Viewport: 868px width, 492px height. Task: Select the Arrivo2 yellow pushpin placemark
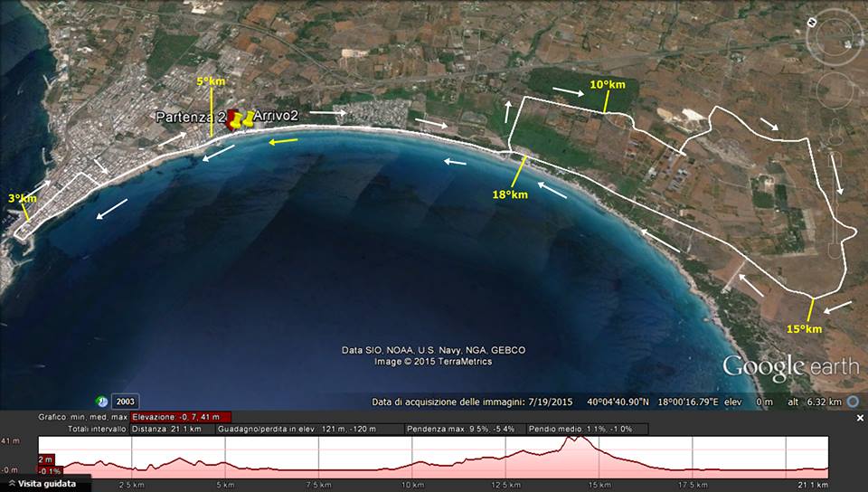248,118
